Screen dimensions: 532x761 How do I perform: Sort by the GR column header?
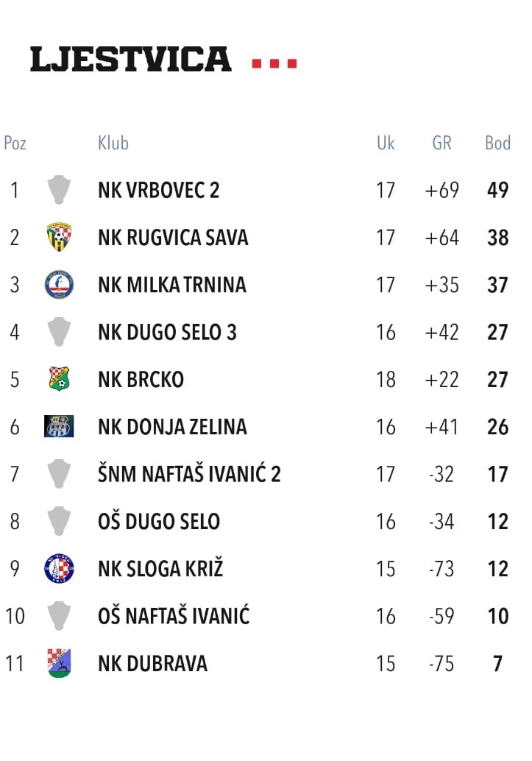441,143
